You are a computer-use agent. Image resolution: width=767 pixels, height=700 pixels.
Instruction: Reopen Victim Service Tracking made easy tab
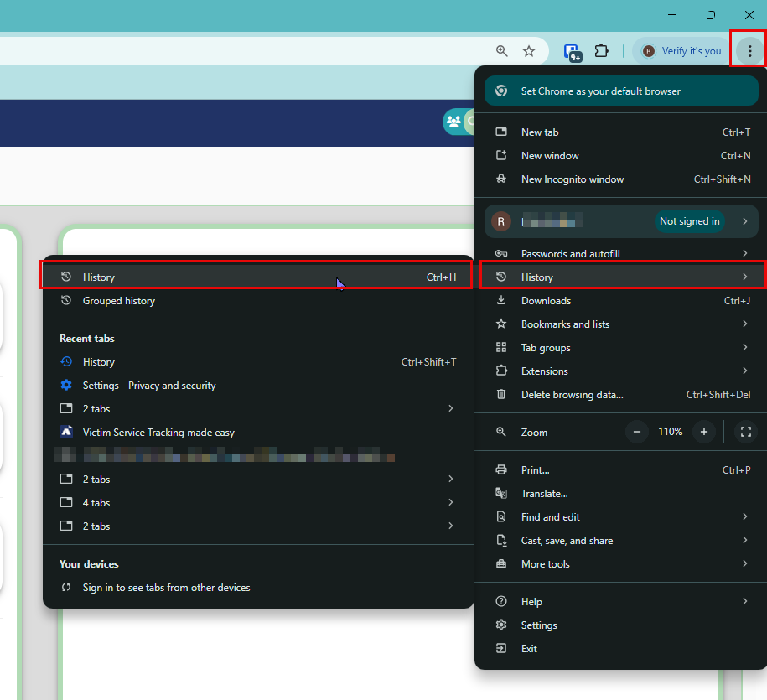[x=258, y=433]
